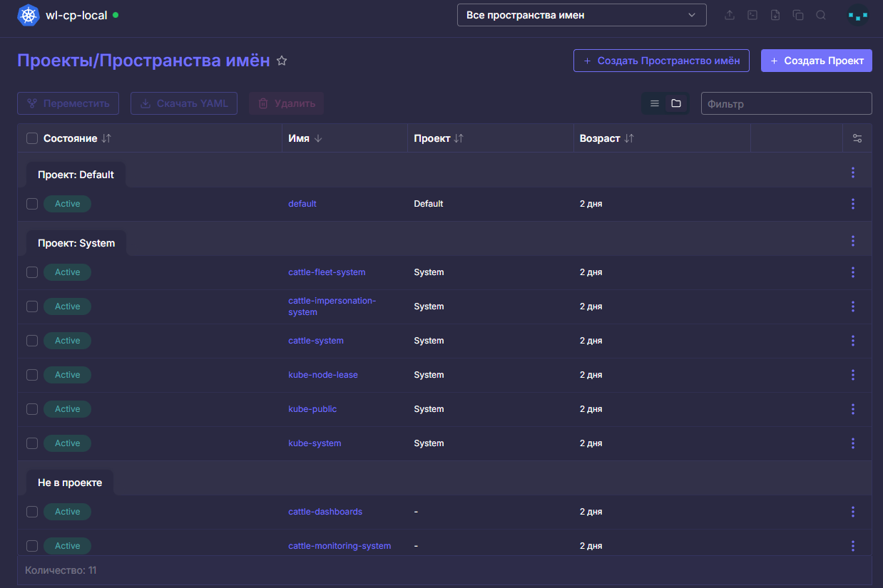Image resolution: width=883 pixels, height=588 pixels.
Task: Open the cattle-monitoring-system namespace link
Action: (340, 546)
